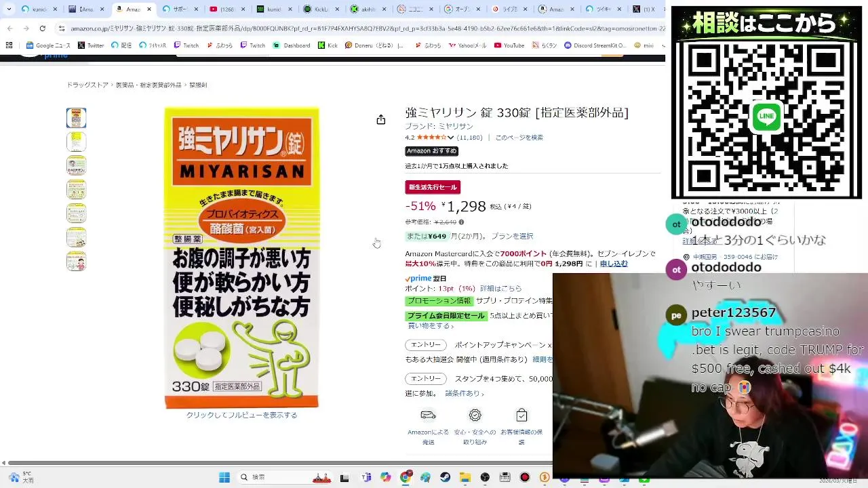This screenshot has height=488, width=868.
Task: Select the second product thumbnail
Action: click(76, 142)
